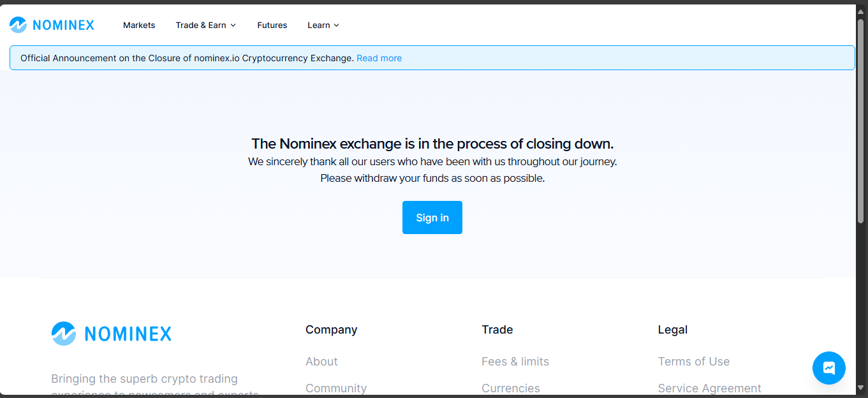Open the Read more announcement link
This screenshot has height=398, width=868.
[379, 58]
